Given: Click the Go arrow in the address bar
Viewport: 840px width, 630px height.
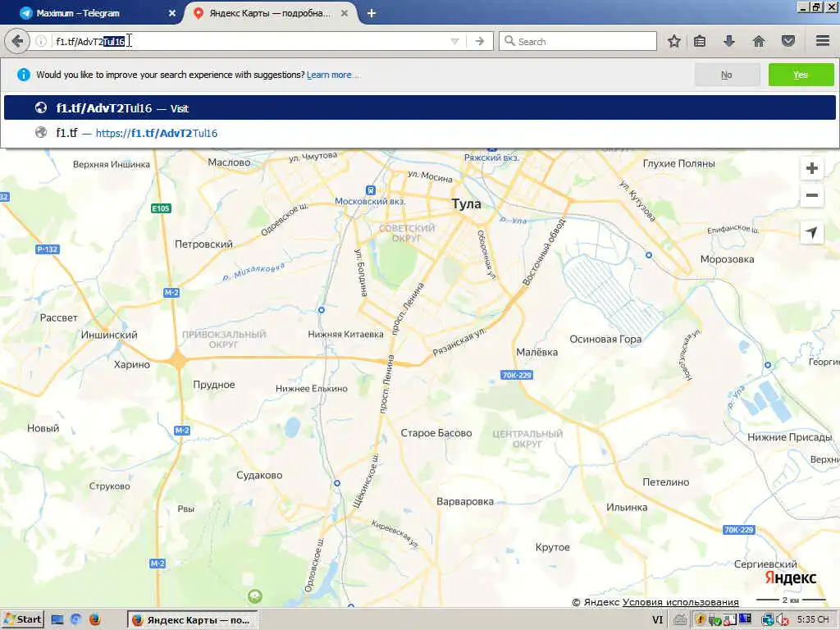Looking at the screenshot, I should click(x=480, y=41).
